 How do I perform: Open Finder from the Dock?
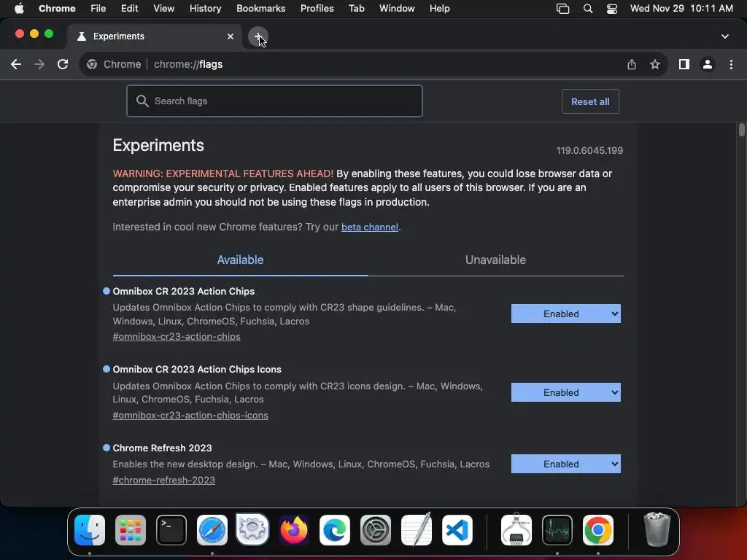90,530
